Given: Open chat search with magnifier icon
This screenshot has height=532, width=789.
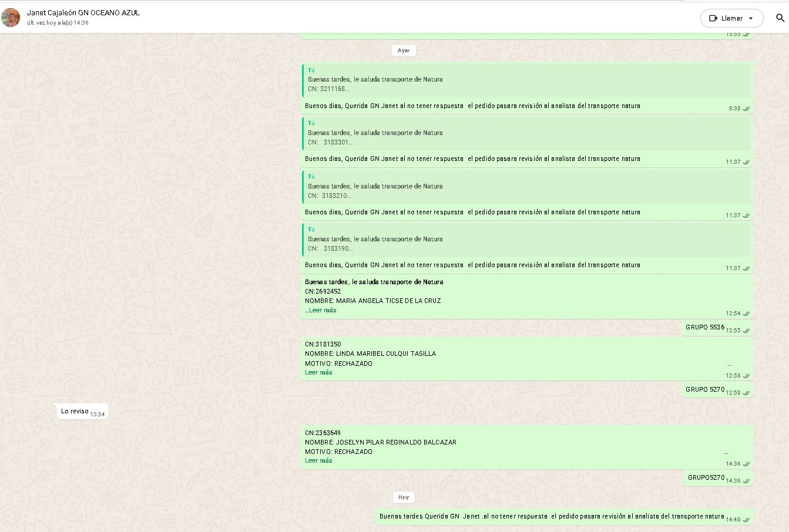Looking at the screenshot, I should click(780, 18).
